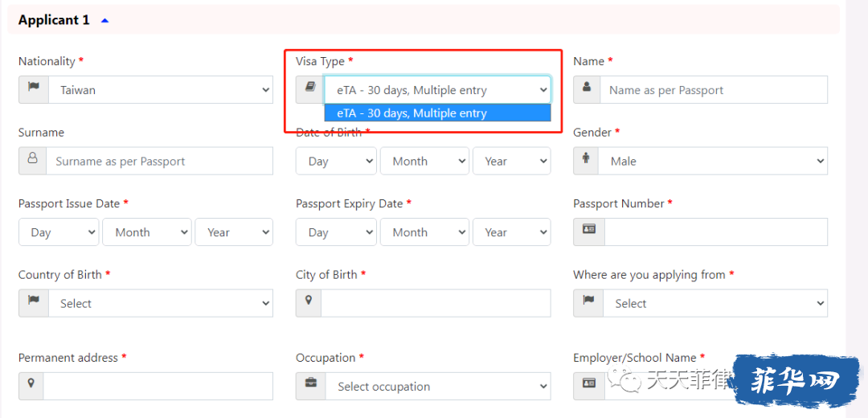Click the briefcase icon beside Occupation
The image size is (868, 418).
(x=310, y=383)
